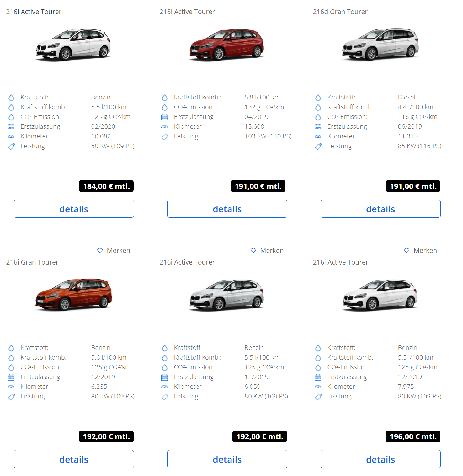Click the CO2-Emission drop icon for 128 g CO²/km

pyautogui.click(x=11, y=367)
